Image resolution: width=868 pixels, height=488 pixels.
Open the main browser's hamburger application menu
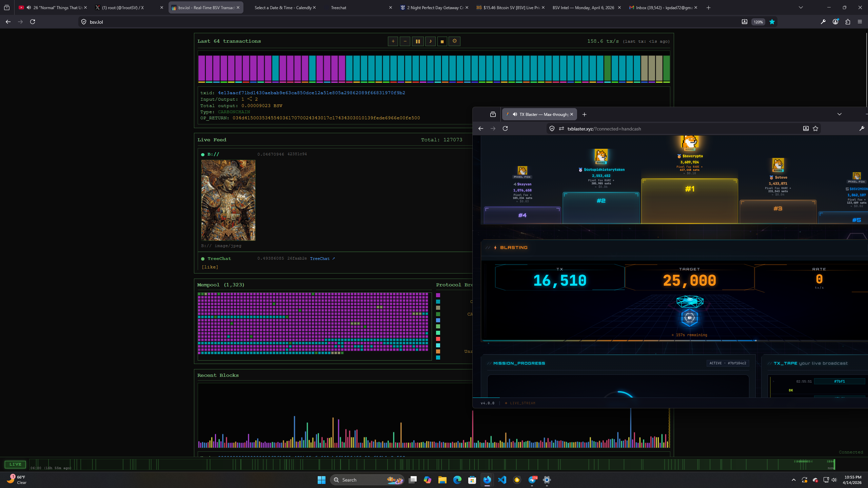tap(860, 22)
